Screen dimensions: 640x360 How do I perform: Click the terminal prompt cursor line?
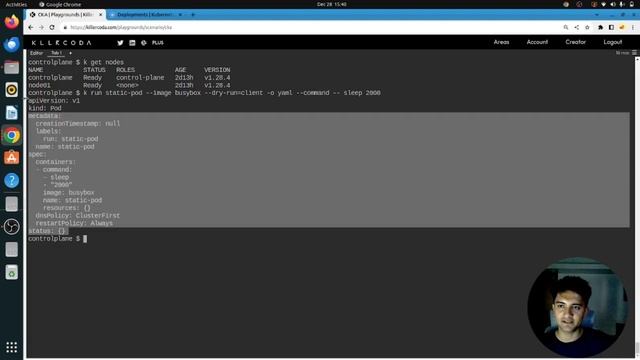[57, 239]
